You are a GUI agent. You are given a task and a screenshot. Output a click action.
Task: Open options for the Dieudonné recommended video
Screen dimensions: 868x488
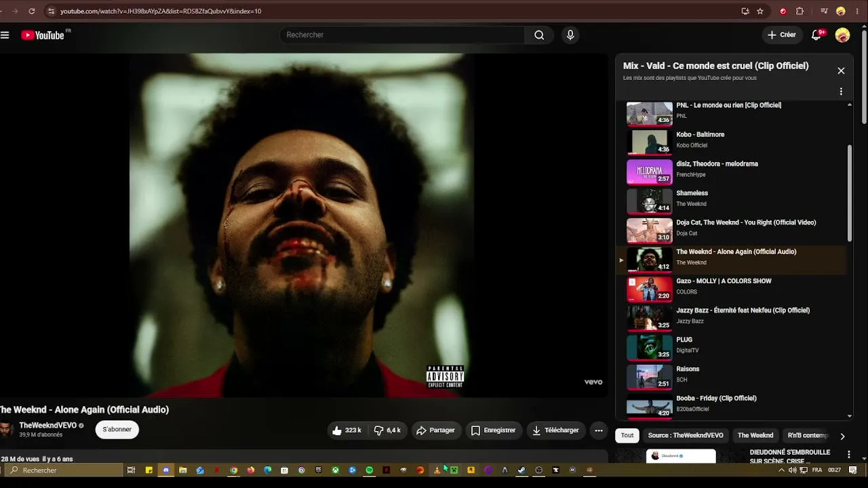click(848, 454)
